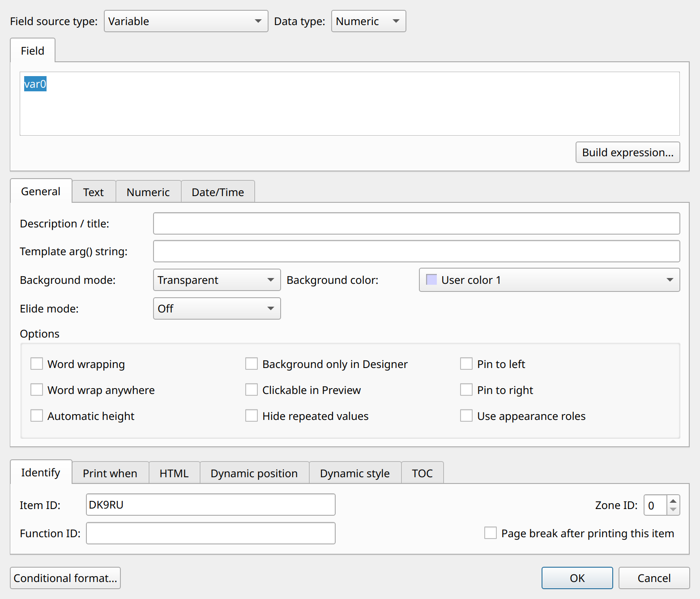Confirm the dialog with OK
Viewport: 700px width, 599px height.
coord(577,578)
